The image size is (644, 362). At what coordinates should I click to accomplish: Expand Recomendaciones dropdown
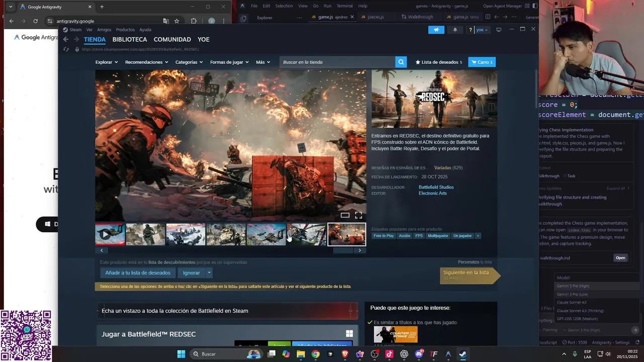[x=146, y=62]
